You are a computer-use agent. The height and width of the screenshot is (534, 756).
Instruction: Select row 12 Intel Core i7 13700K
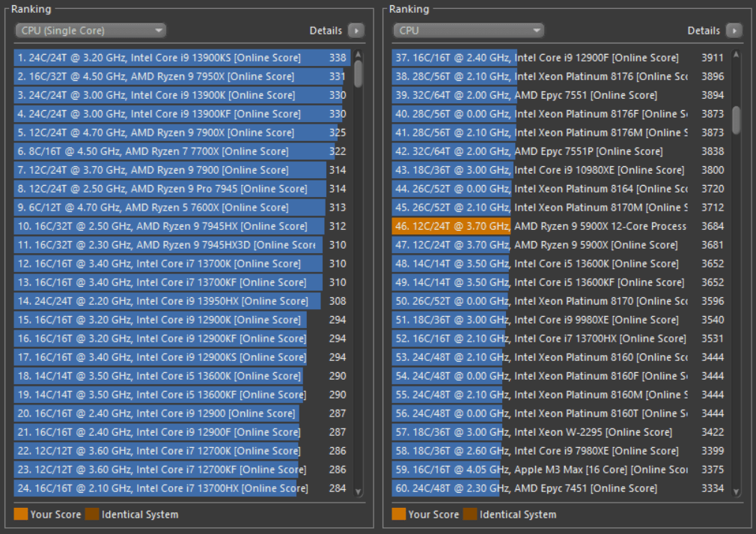pos(182,264)
